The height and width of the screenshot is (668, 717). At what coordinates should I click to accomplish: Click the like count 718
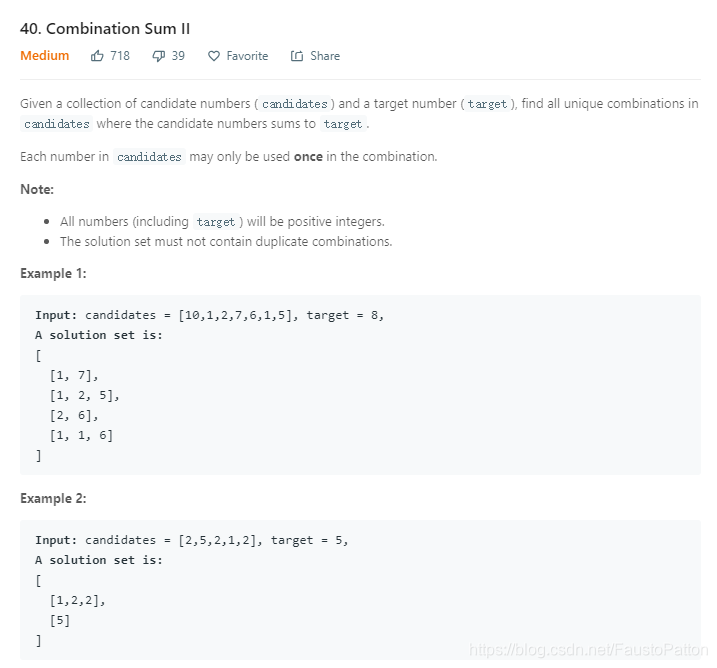pyautogui.click(x=120, y=56)
